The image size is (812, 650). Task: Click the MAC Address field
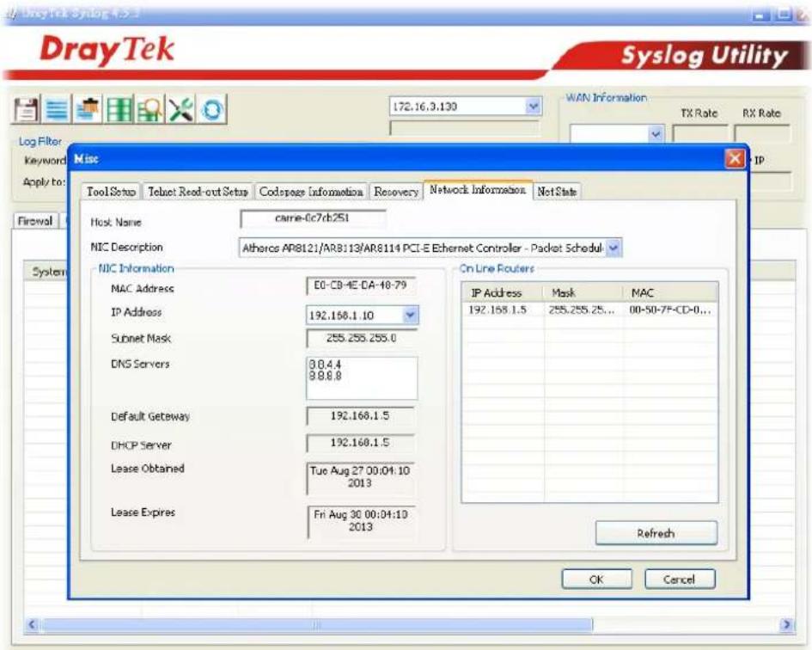360,285
